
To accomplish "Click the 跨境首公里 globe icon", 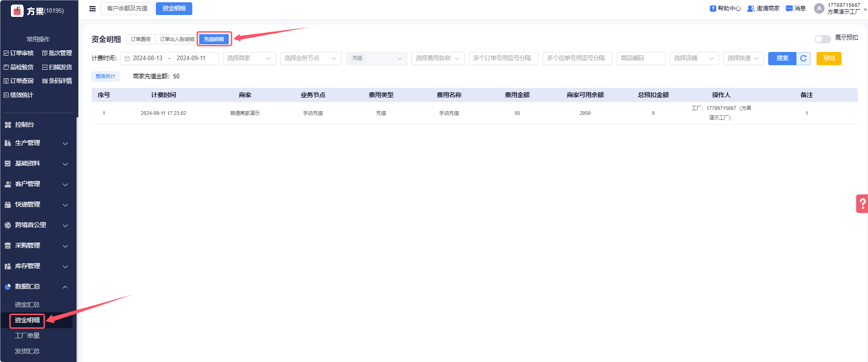I will click(x=8, y=225).
